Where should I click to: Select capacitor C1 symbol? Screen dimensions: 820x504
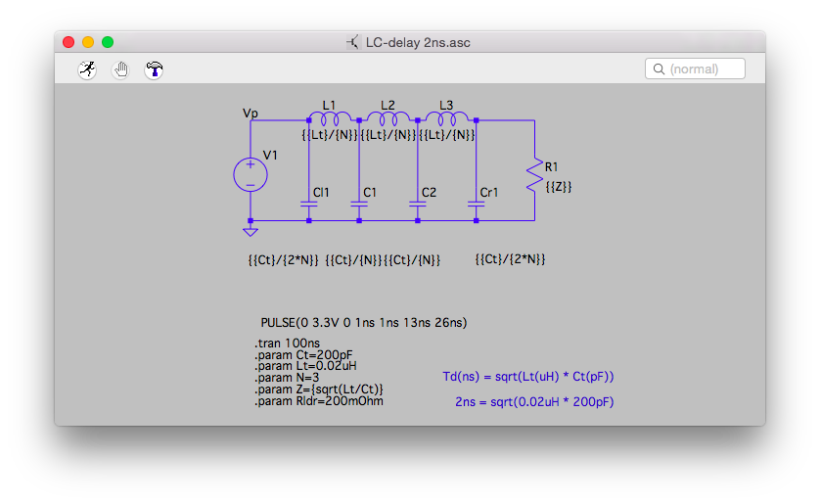point(359,204)
